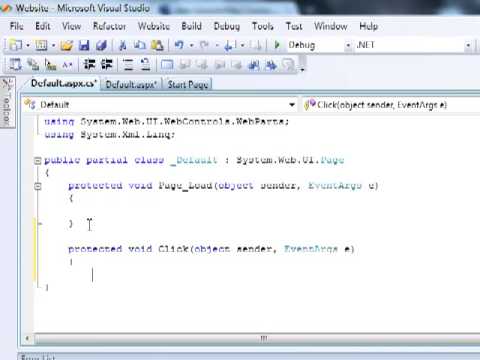Click the Complete Word editor toolbar icon
This screenshot has height=360, width=480.
click(x=68, y=65)
